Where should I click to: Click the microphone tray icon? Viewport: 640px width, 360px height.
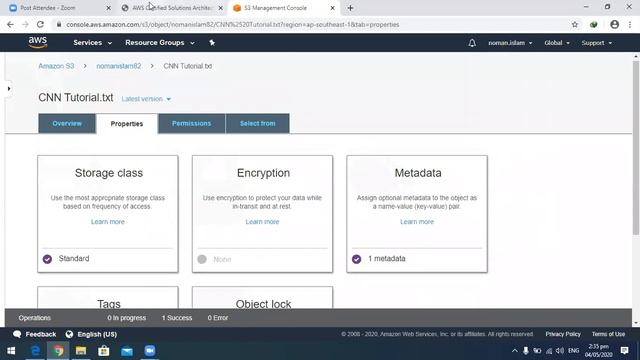point(526,351)
